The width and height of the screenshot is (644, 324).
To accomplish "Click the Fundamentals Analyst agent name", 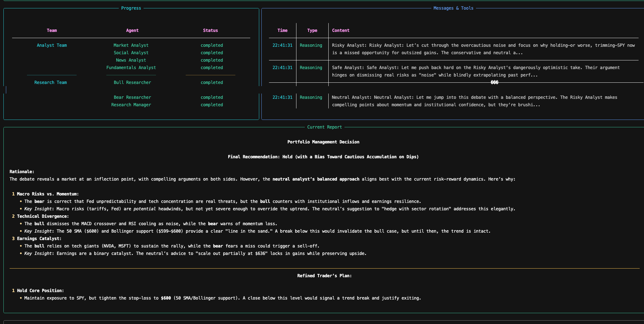I will 131,68.
